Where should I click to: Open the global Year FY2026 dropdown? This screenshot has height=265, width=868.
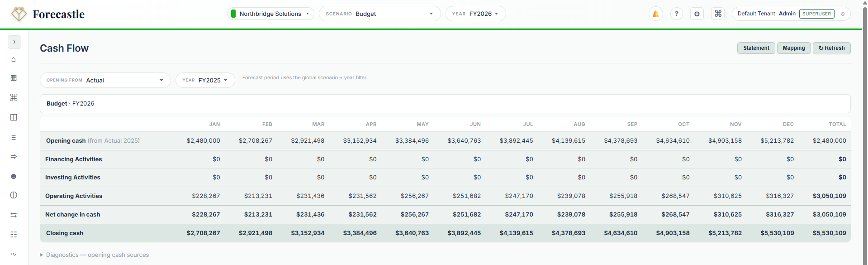click(475, 14)
